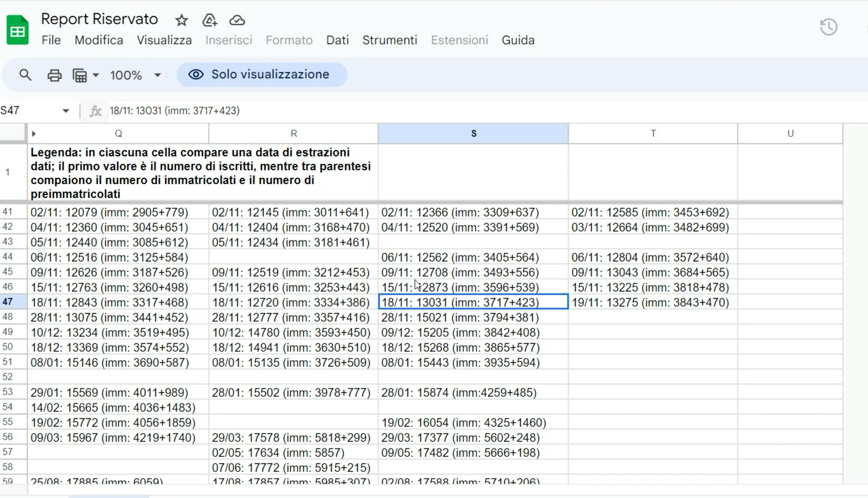Open the Modifica menu
Screen dimensions: 868x498
coord(99,40)
